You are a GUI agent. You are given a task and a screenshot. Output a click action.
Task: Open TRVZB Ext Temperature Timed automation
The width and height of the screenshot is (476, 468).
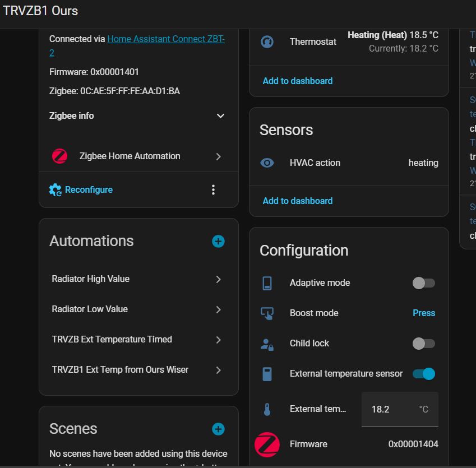(137, 340)
